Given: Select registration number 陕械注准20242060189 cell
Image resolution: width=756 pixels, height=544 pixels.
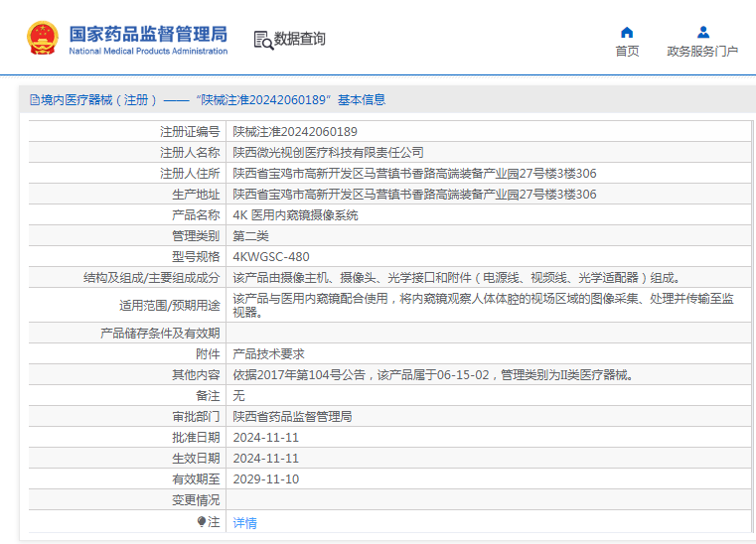Looking at the screenshot, I should coord(295,132).
